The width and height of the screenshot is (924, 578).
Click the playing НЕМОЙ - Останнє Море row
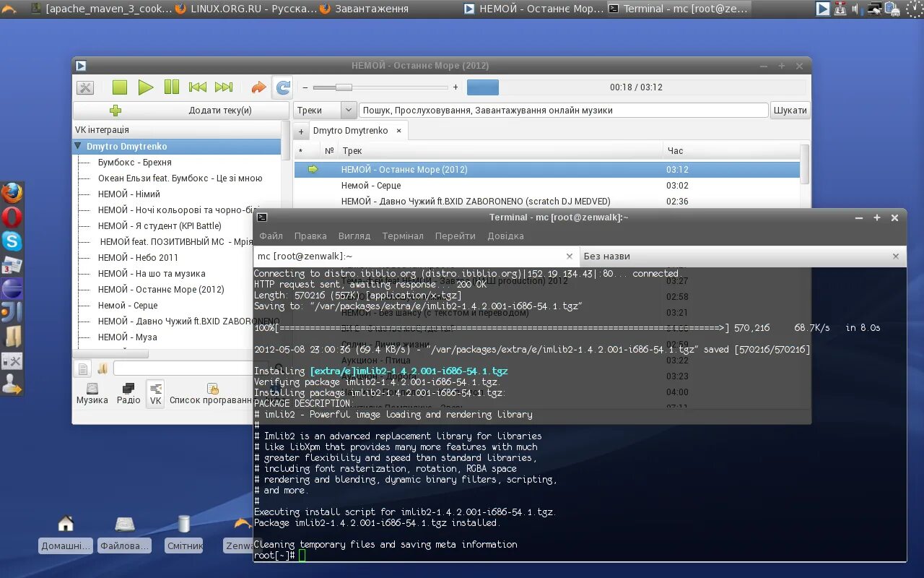point(546,170)
